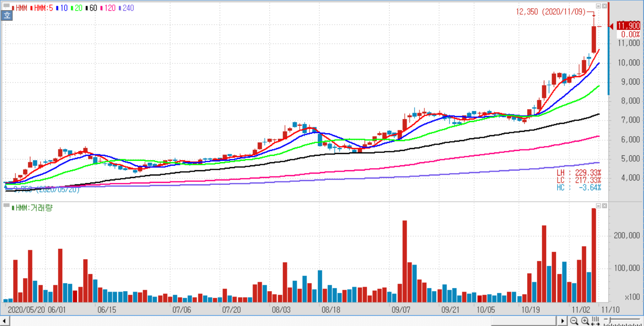This screenshot has width=644, height=326.
Task: Click the x100 volume unit label
Action: tap(632, 297)
